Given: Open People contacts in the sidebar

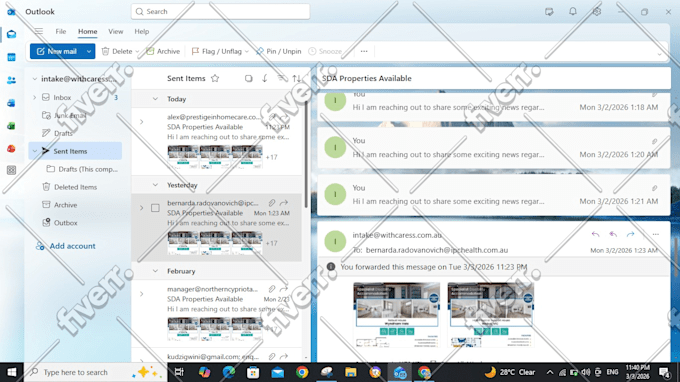Looking at the screenshot, I should click(11, 80).
